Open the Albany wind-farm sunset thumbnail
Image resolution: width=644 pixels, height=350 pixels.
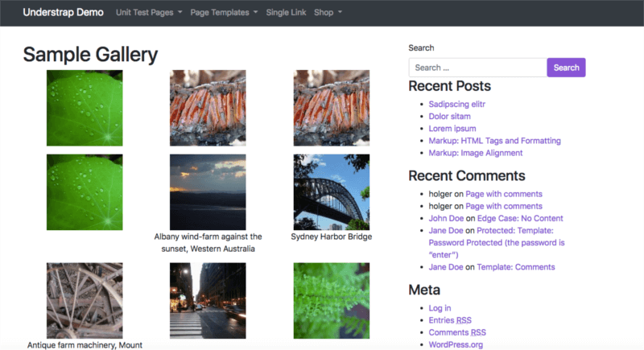[x=208, y=192]
